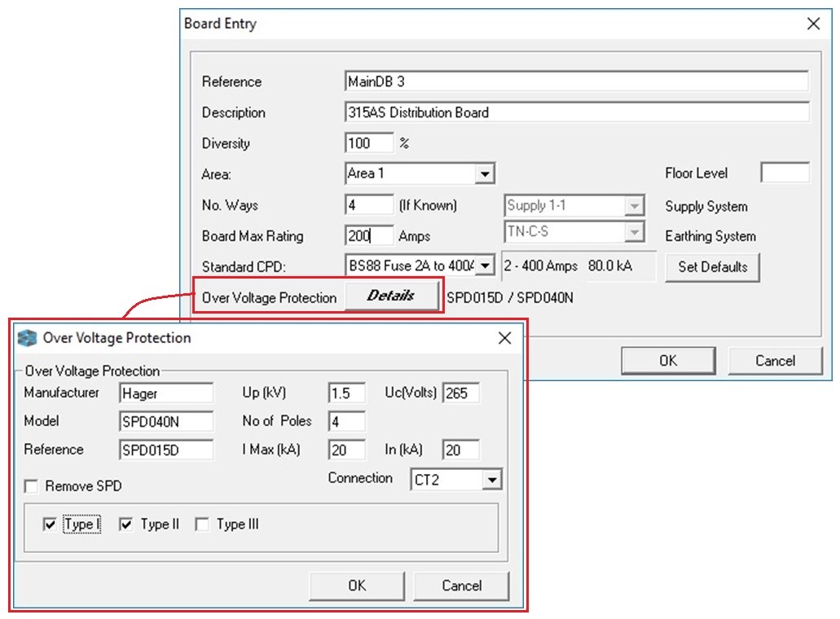The height and width of the screenshot is (619, 840).
Task: Confirm Board Entry with OK
Action: [x=668, y=361]
